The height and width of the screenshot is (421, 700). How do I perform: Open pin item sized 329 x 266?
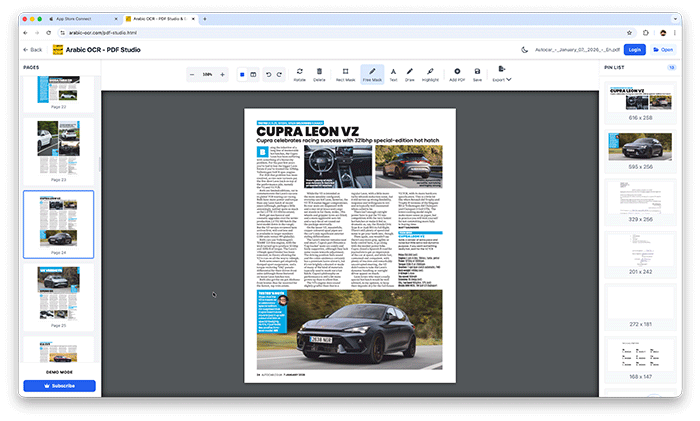click(x=640, y=202)
